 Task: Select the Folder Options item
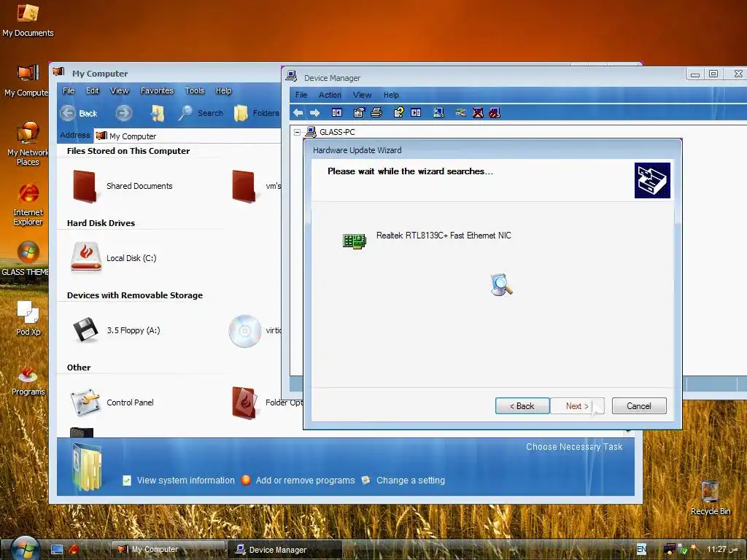266,402
